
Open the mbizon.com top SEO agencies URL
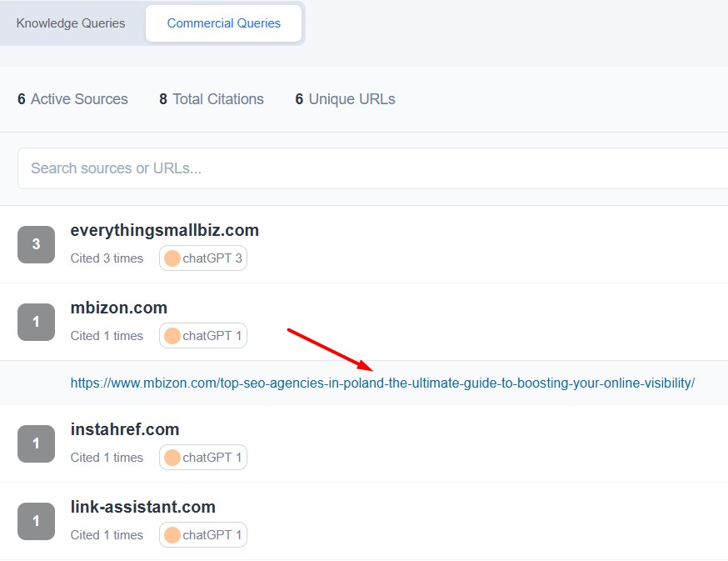[x=382, y=383]
